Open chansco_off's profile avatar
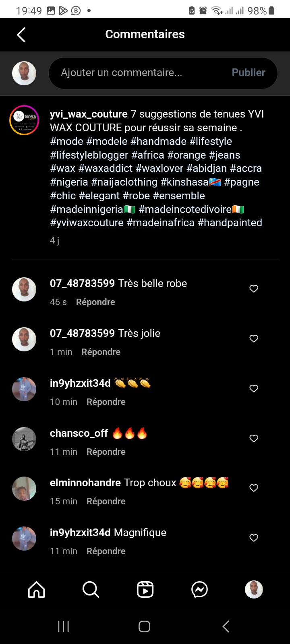The height and width of the screenshot is (644, 290). [x=24, y=439]
